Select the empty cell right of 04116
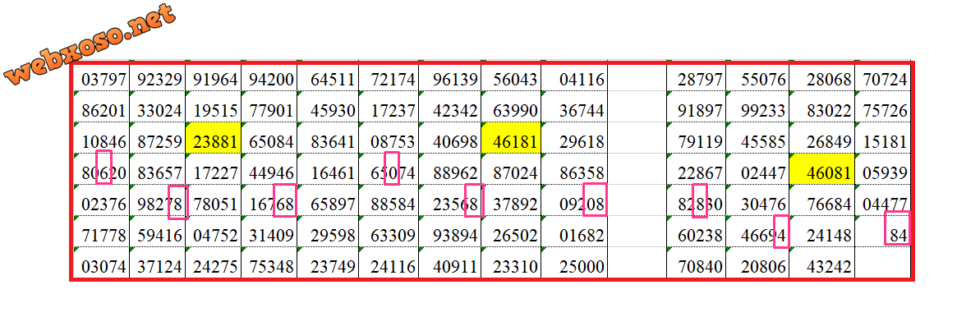 coord(637,79)
